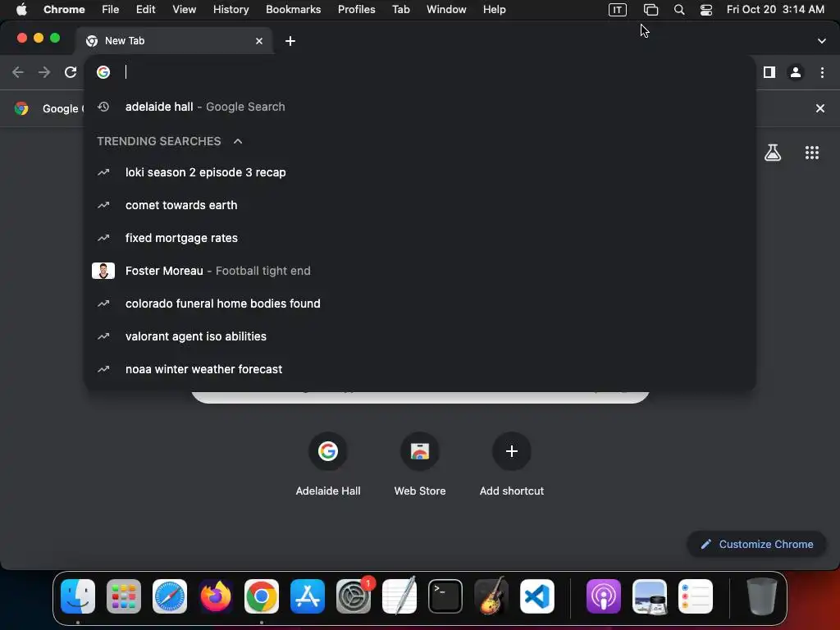Image resolution: width=840 pixels, height=630 pixels.
Task: Select the New Tab browser tab
Action: [x=174, y=41]
